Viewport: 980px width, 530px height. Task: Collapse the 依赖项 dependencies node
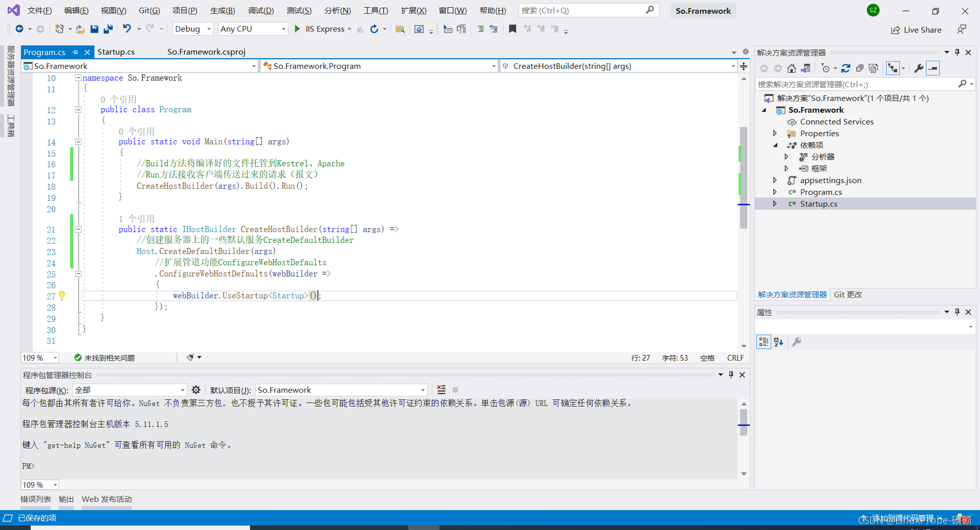pyautogui.click(x=775, y=145)
